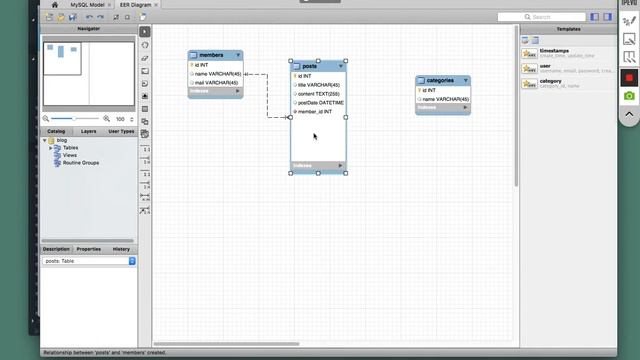Stop recording with the red square button
The image size is (640, 360).
click(629, 78)
